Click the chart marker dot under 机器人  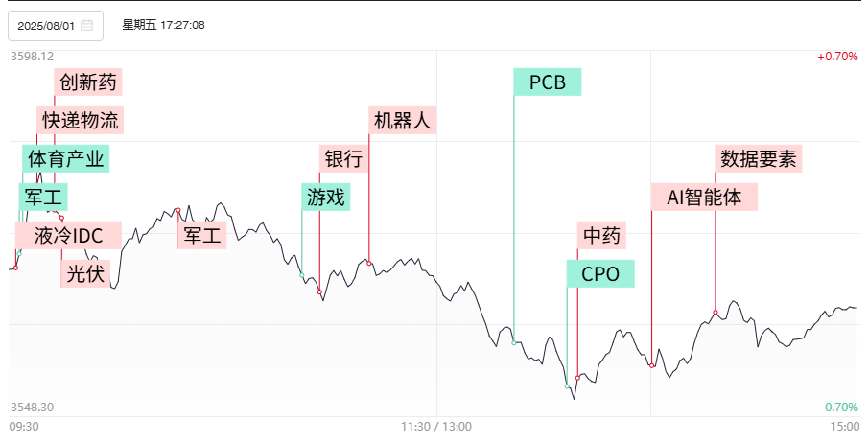coord(369,263)
